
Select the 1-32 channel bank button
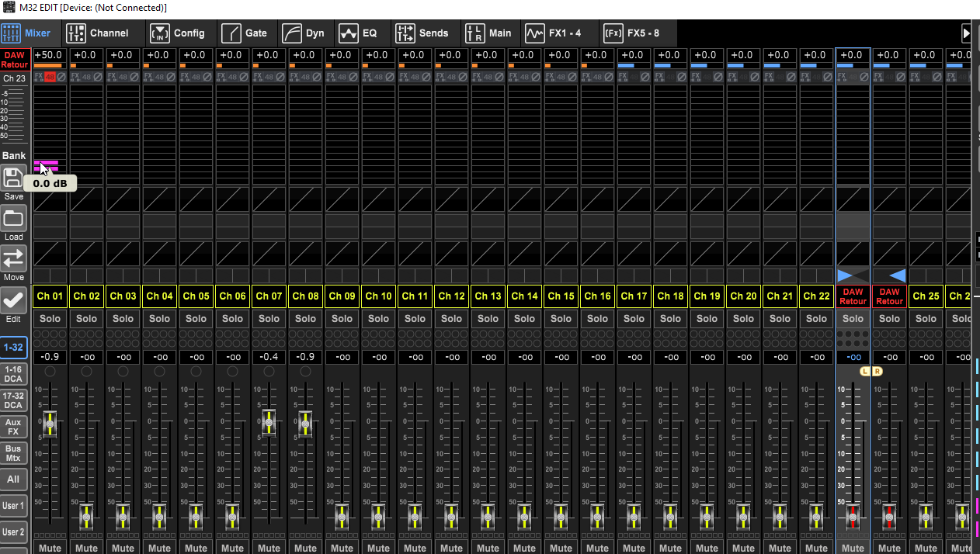[13, 348]
